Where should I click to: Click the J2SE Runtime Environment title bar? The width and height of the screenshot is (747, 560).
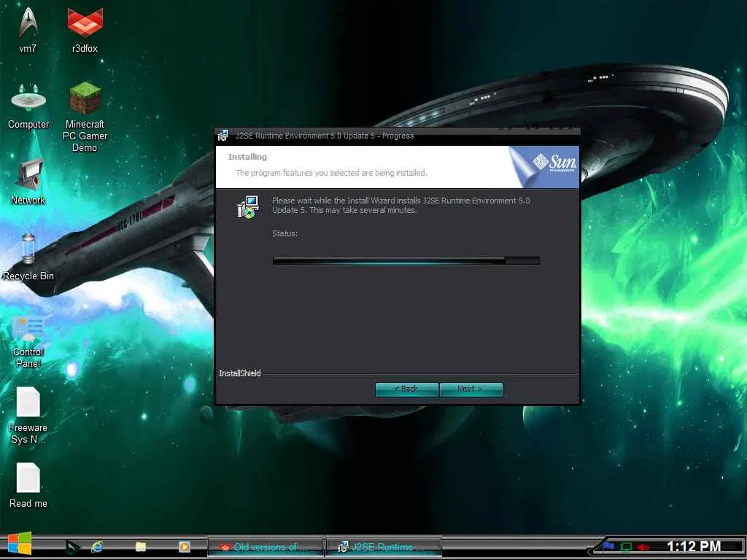tap(398, 136)
